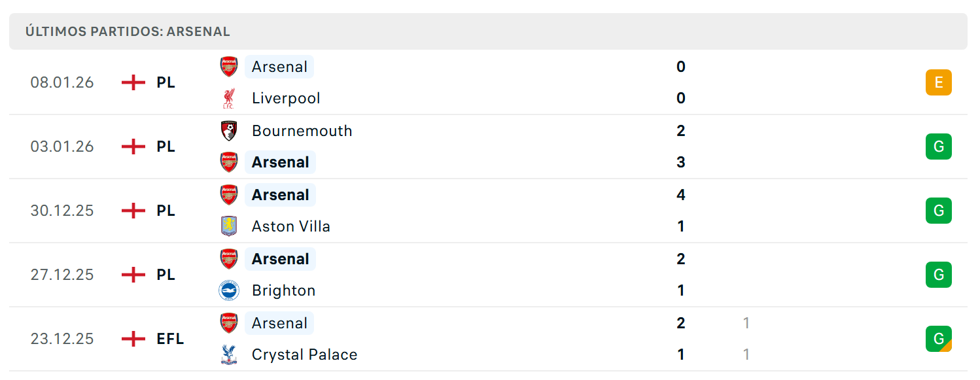Open the 23.12.25 EFL match row
This screenshot has width=980, height=380.
click(x=488, y=339)
